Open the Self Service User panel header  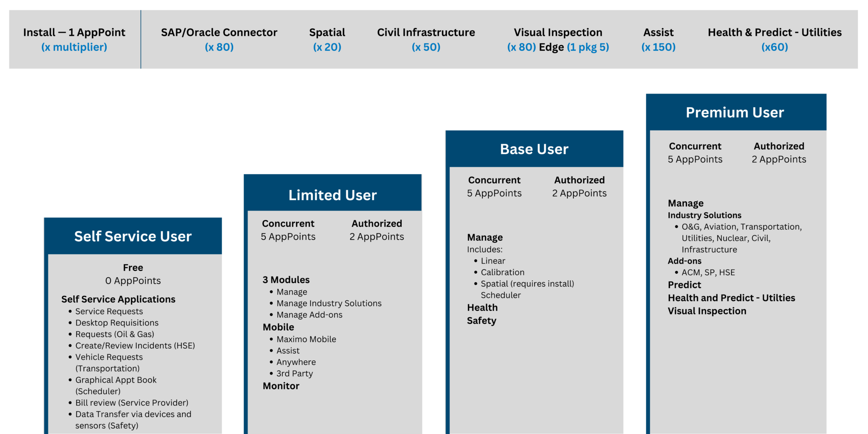(133, 236)
